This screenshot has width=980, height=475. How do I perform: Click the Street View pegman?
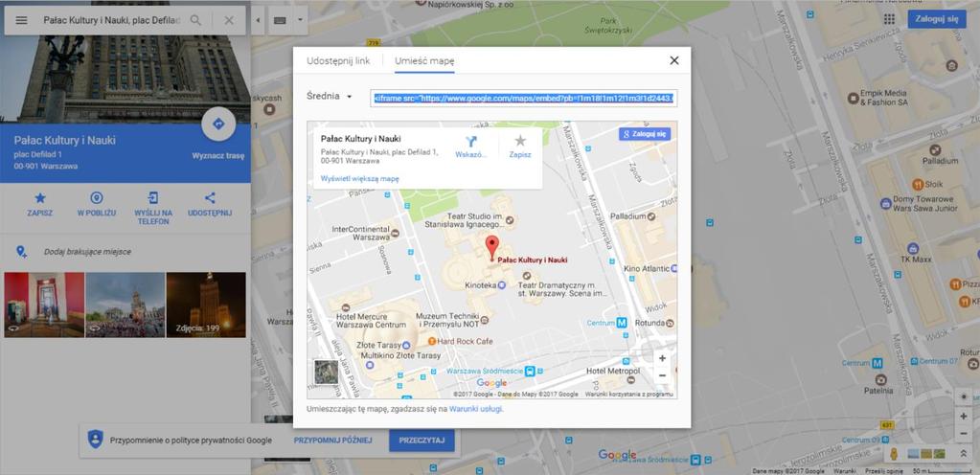click(894, 454)
